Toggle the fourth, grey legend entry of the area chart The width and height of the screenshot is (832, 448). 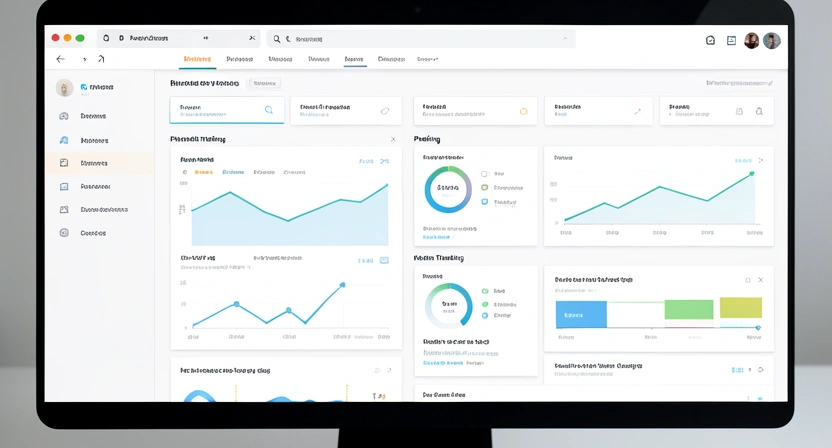(294, 173)
